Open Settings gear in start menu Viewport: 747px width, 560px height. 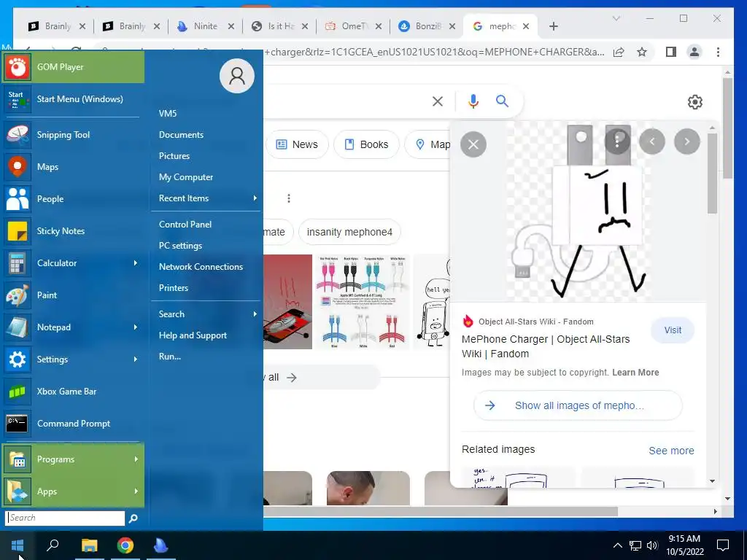(18, 359)
